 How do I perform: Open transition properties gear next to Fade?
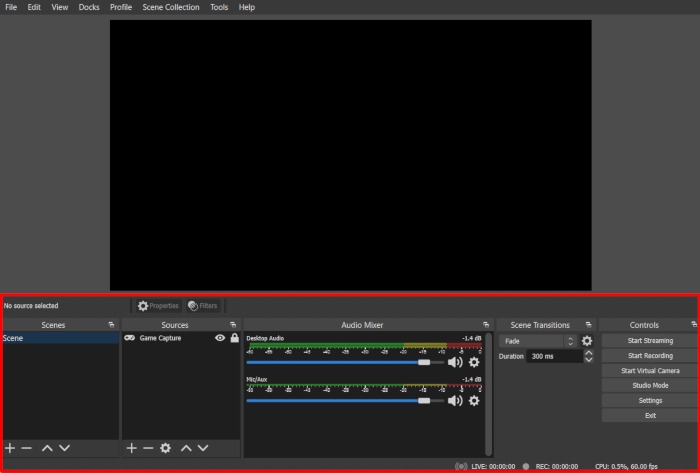587,341
